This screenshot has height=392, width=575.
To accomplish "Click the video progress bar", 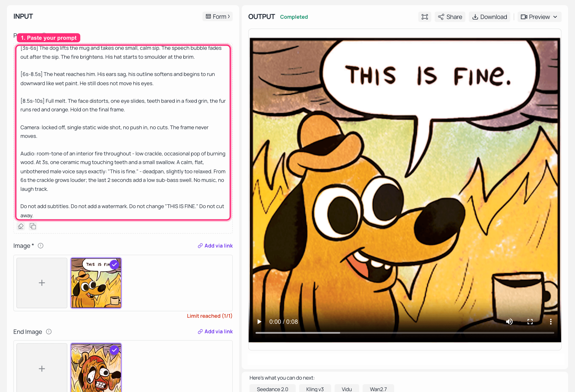I will (x=405, y=333).
